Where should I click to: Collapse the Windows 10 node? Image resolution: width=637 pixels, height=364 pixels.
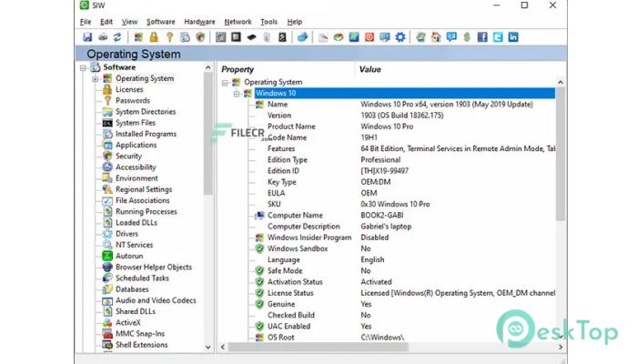coord(237,94)
